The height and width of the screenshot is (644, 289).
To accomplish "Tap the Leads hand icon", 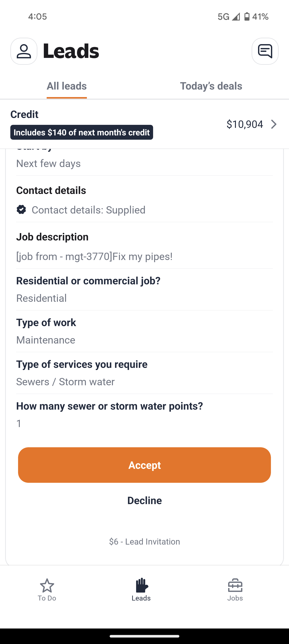I will coord(142,585).
